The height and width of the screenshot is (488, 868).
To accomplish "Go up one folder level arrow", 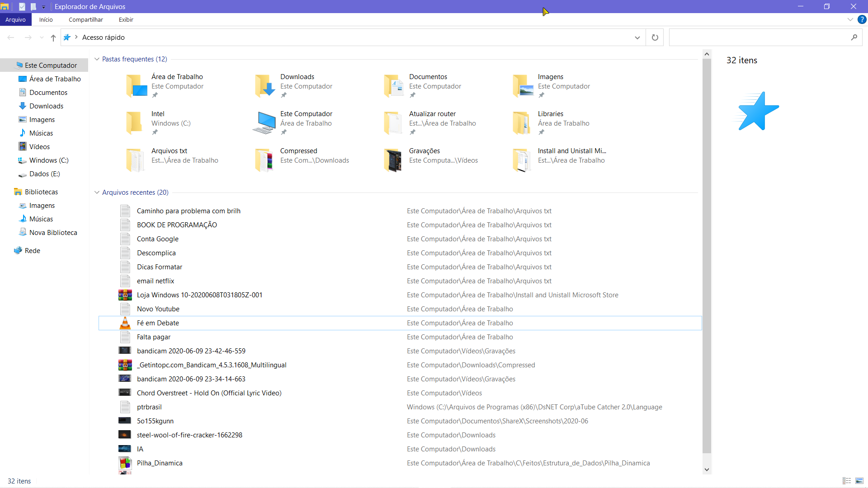I will pos(53,38).
